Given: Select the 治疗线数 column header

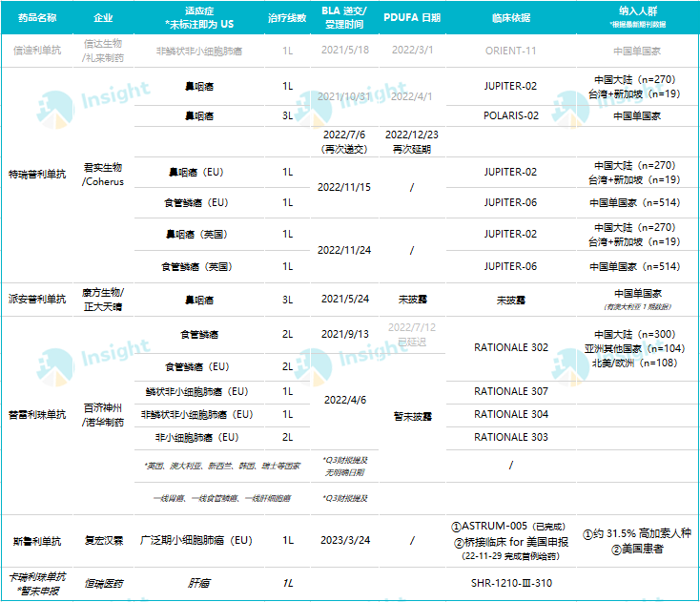Looking at the screenshot, I should pos(287,18).
